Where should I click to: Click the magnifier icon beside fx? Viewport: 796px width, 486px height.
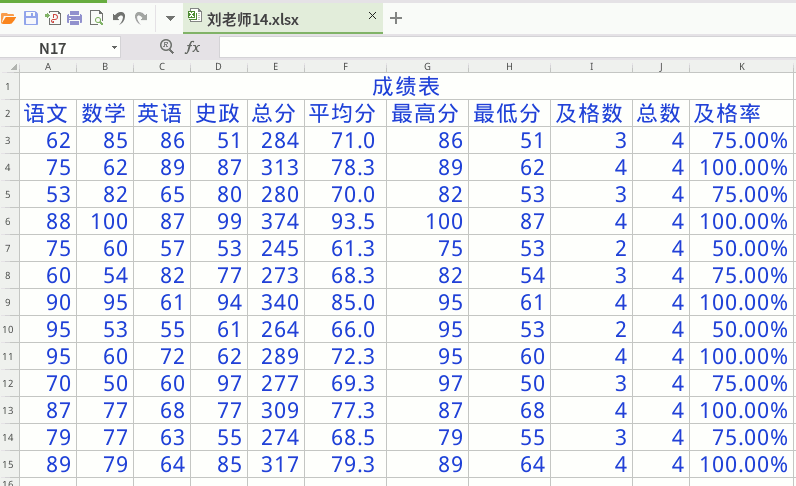[166, 47]
